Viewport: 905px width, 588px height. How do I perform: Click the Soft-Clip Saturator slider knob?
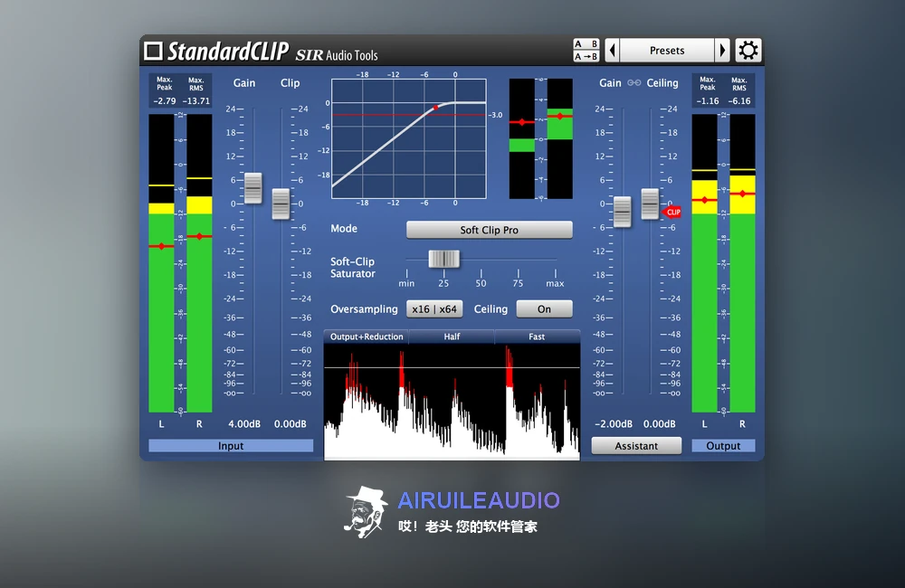pos(443,259)
